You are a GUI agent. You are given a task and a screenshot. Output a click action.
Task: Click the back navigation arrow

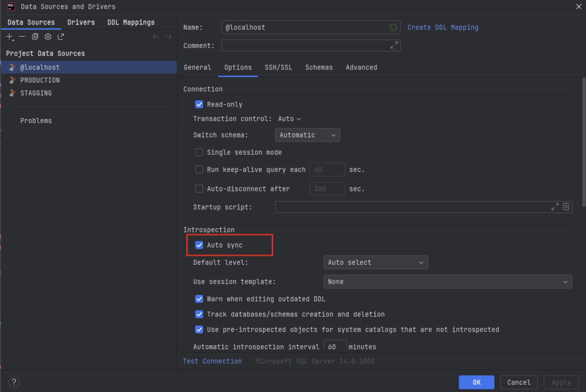[156, 37]
